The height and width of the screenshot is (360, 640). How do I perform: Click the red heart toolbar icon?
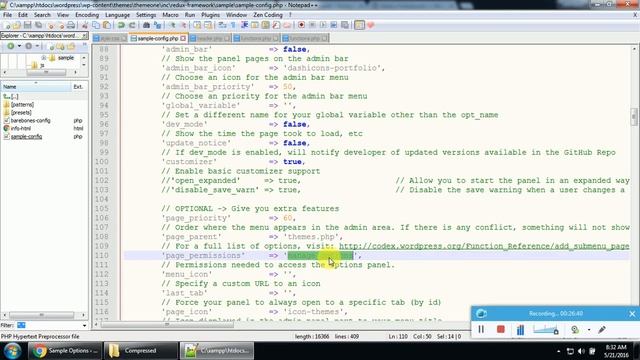[x=371, y=25]
